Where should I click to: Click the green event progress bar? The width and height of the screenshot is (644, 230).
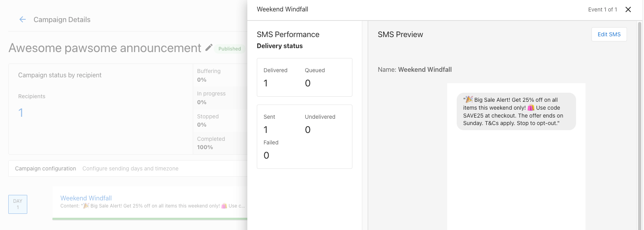pyautogui.click(x=150, y=219)
